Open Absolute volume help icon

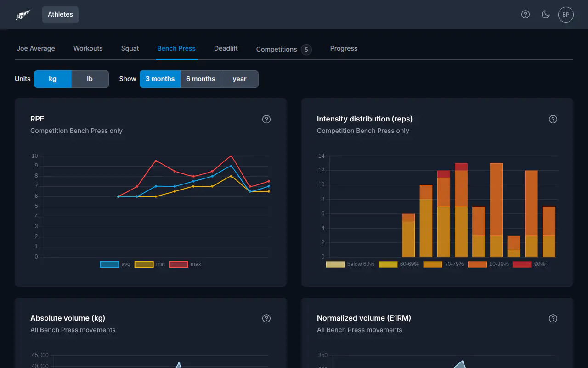click(x=266, y=318)
